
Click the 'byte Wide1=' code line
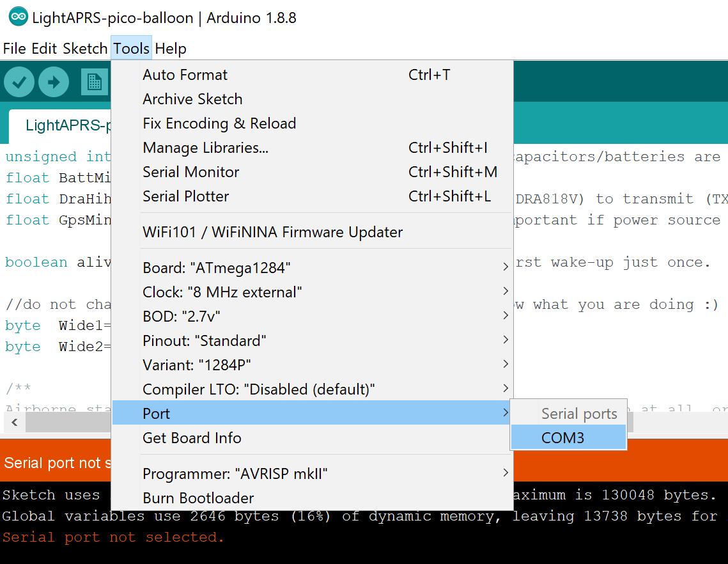click(58, 325)
